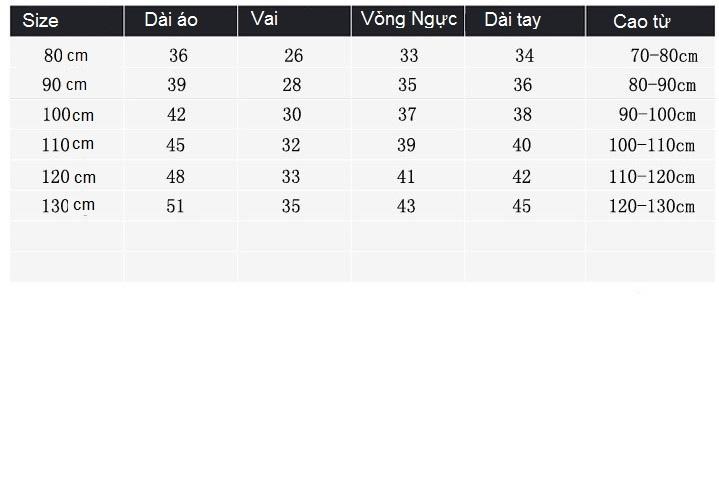Image resolution: width=719 pixels, height=500 pixels.
Task: Click the Vai column header
Action: (x=294, y=21)
